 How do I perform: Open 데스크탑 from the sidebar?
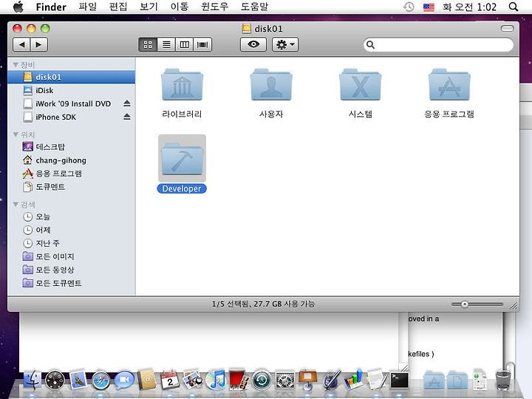pos(71,146)
